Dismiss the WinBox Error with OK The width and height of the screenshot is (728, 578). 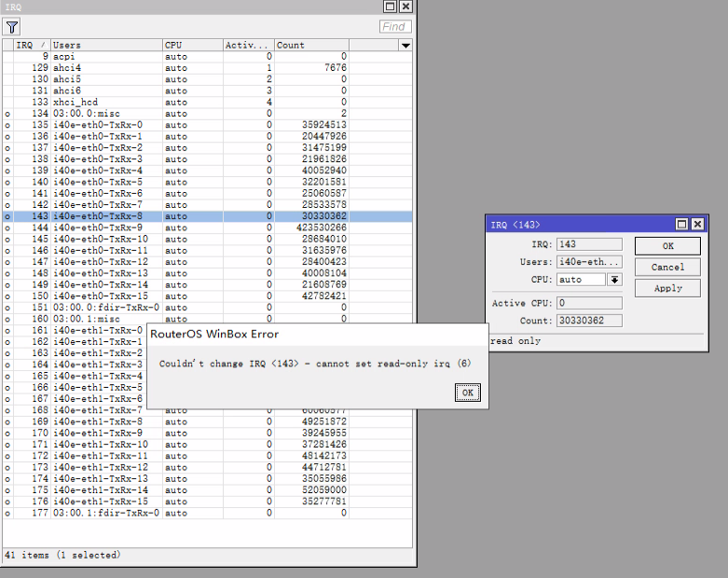tap(468, 392)
